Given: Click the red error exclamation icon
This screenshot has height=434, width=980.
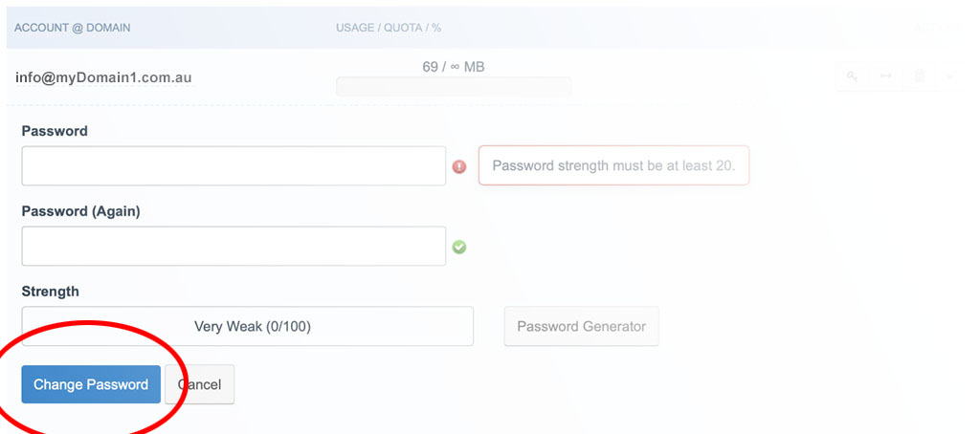Looking at the screenshot, I should 459,166.
